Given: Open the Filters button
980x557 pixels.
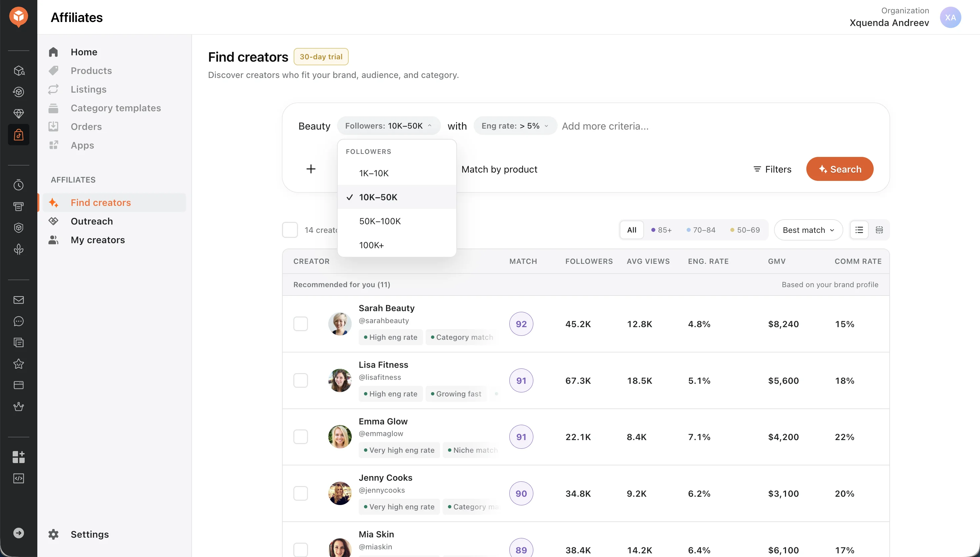Looking at the screenshot, I should coord(772,169).
